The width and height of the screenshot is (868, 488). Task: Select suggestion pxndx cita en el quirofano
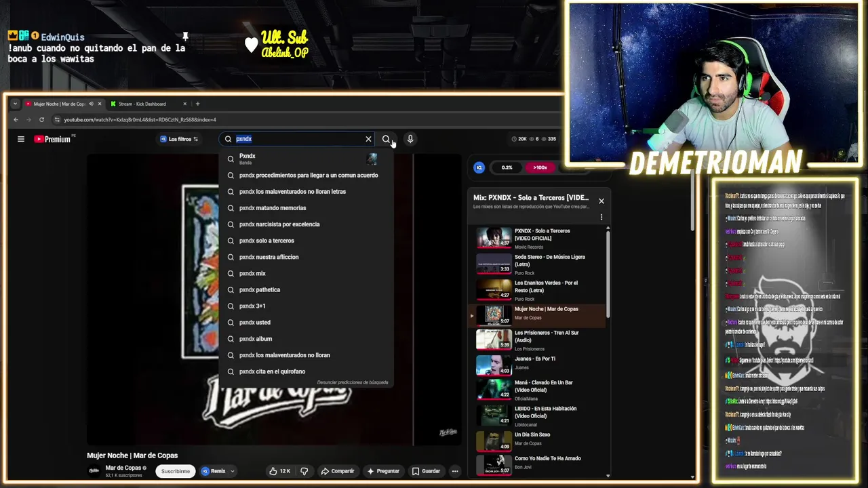coord(306,371)
